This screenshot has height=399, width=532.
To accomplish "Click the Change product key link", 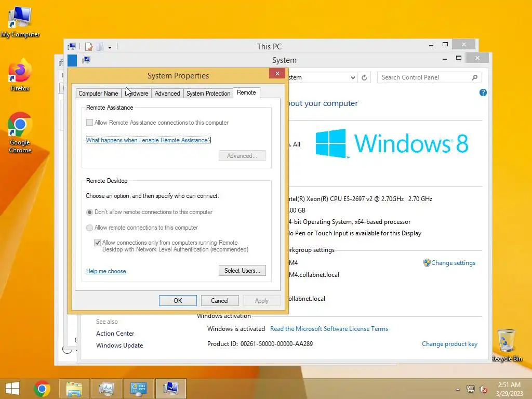I will (449, 344).
